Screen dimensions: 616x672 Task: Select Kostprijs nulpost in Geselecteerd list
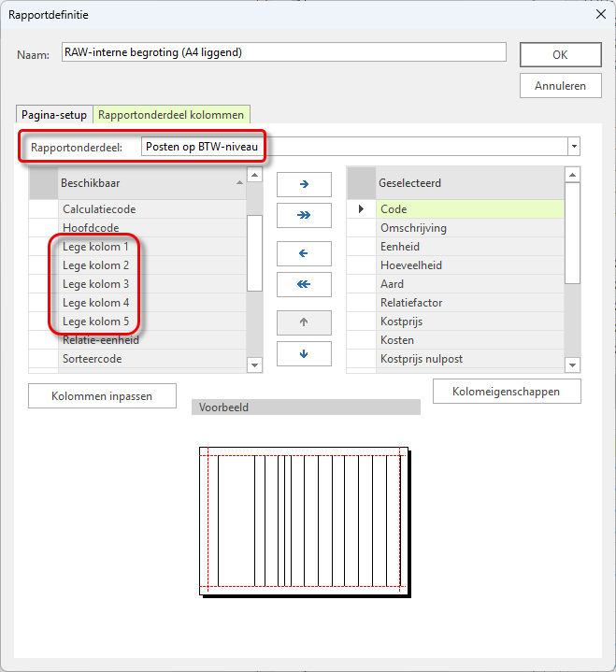coord(470,359)
